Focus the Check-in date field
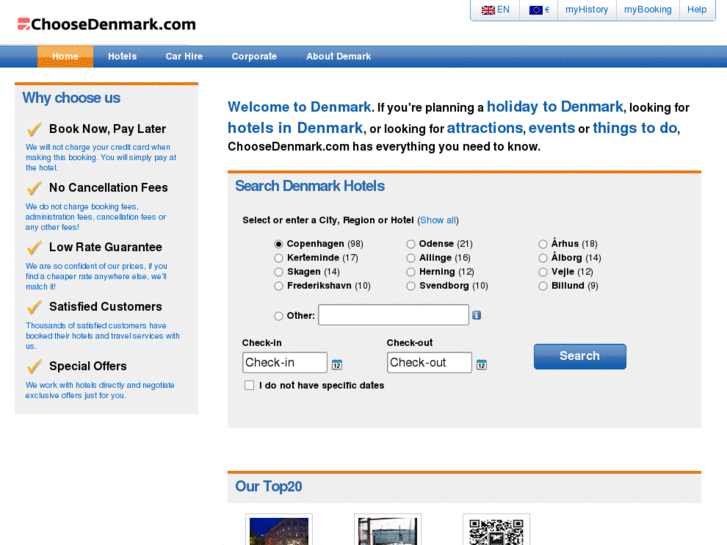The height and width of the screenshot is (545, 727). [285, 362]
